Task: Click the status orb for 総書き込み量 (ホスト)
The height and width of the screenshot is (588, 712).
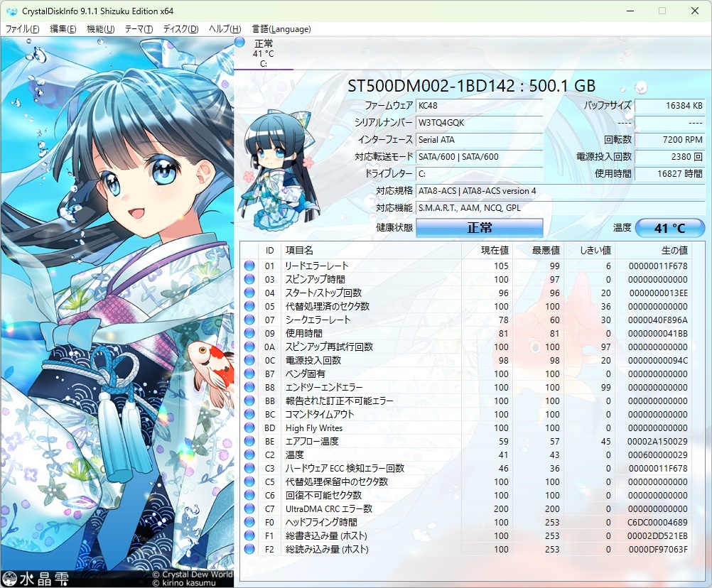Action: click(x=249, y=536)
